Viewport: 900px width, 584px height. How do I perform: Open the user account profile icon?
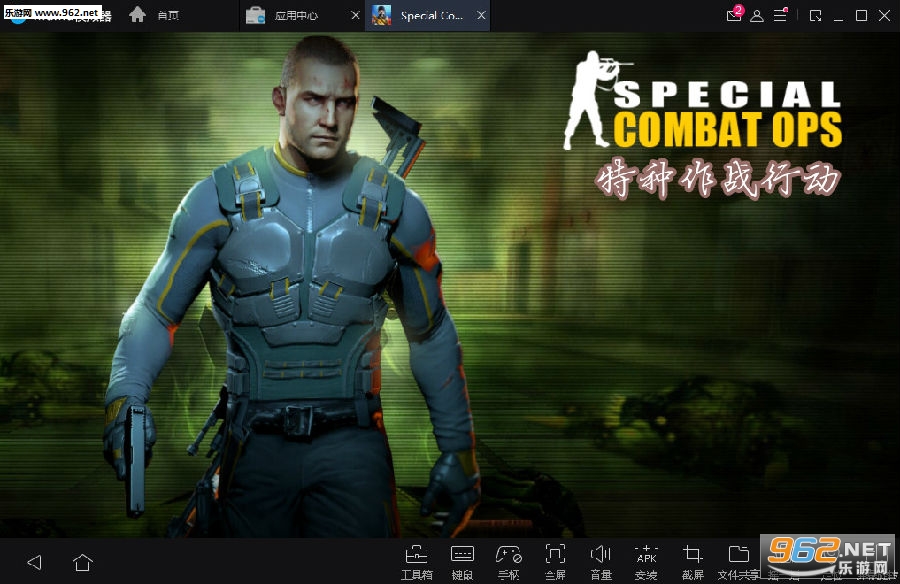coord(757,16)
